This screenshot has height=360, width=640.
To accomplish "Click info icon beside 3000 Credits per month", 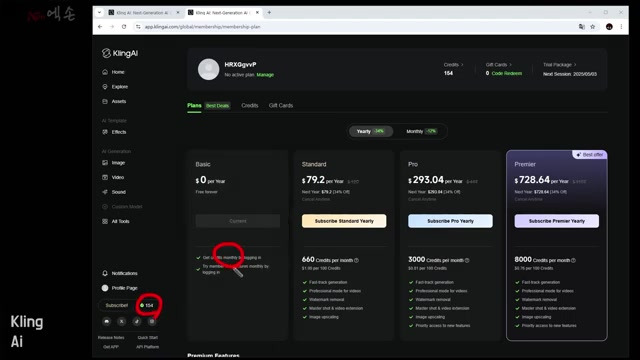I will tap(467, 260).
